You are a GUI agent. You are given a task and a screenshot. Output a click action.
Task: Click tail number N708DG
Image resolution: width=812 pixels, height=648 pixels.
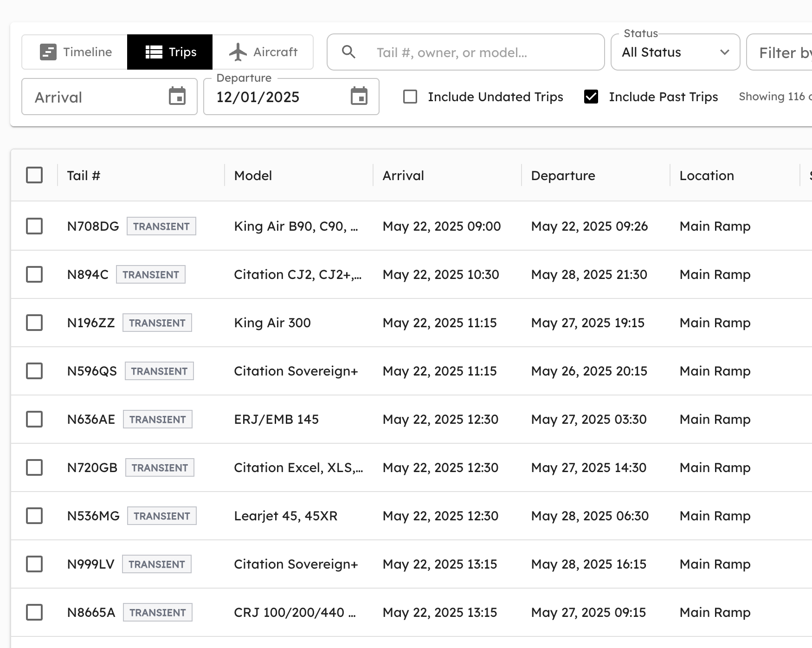pyautogui.click(x=93, y=226)
